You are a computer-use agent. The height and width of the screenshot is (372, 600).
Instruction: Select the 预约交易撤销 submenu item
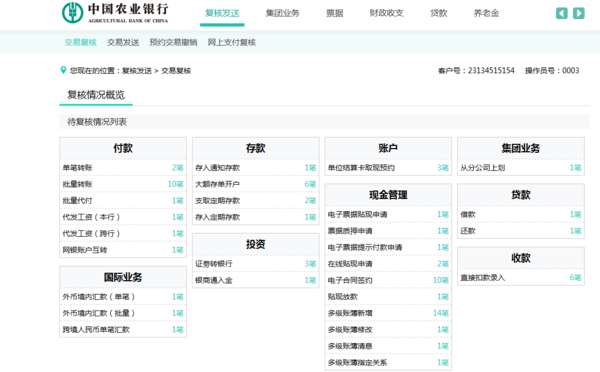[x=173, y=42]
